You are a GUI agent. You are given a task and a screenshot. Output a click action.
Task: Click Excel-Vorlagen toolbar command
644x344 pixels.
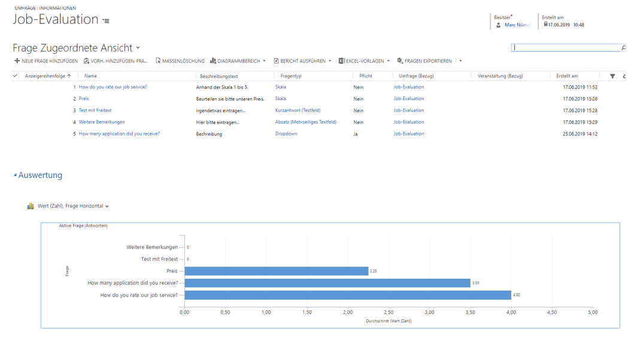(362, 61)
